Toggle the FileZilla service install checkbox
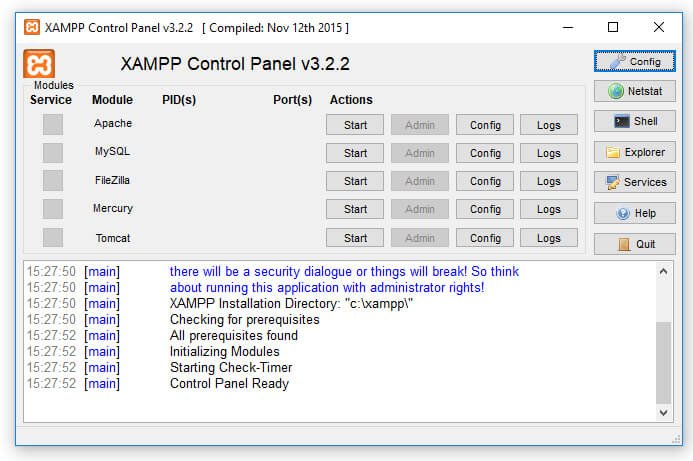Screen dimensions: 693x461 click(52, 181)
